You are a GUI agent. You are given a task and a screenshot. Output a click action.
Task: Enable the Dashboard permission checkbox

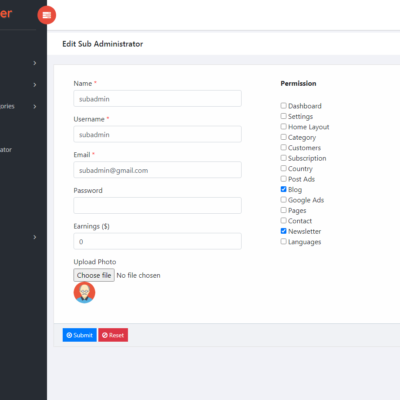pyautogui.click(x=283, y=106)
